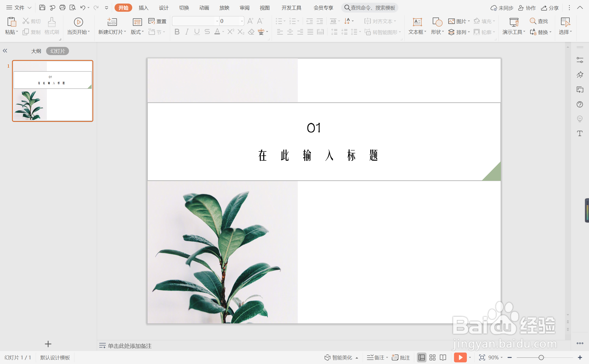Open the Review (审阅) tab
Screen dimensions: 589x364
pos(245,8)
